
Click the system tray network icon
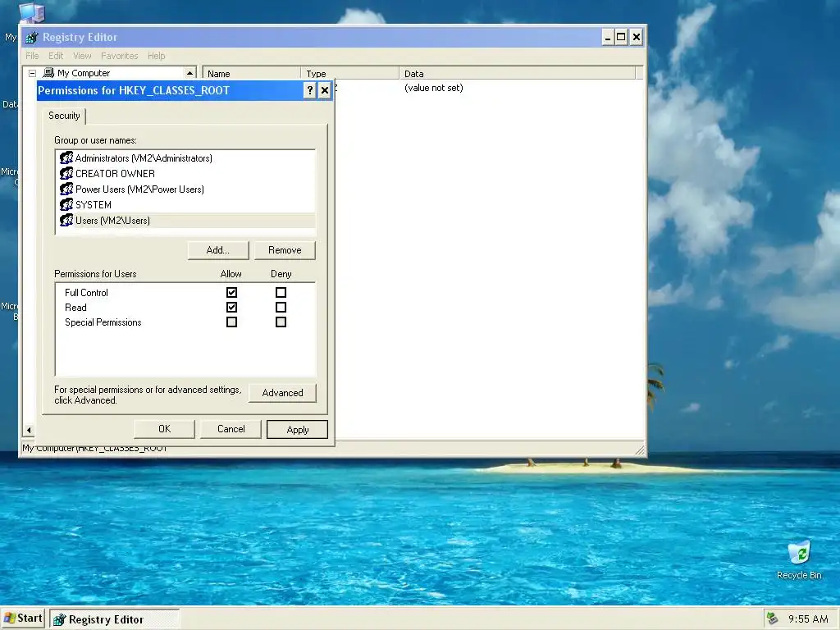tap(772, 619)
